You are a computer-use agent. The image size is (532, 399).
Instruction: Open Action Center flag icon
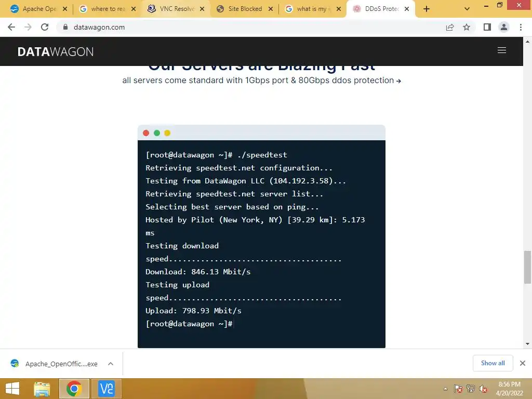[458, 389]
